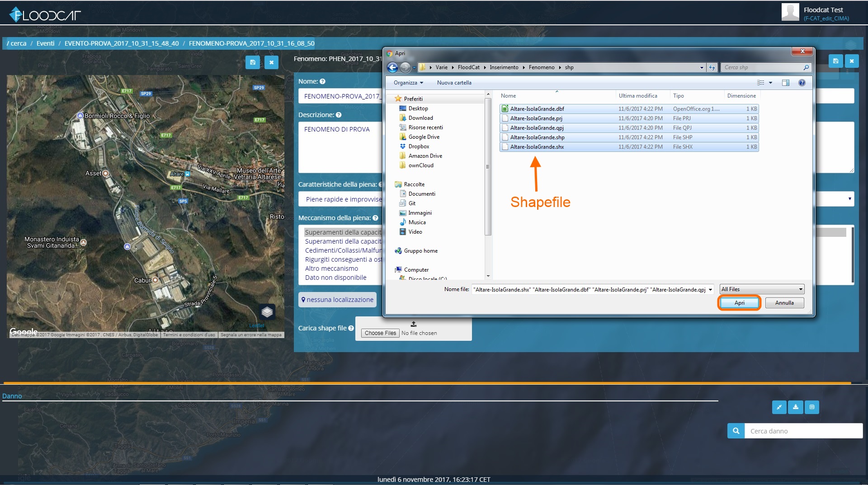Click the dialog help question mark icon

tap(802, 83)
